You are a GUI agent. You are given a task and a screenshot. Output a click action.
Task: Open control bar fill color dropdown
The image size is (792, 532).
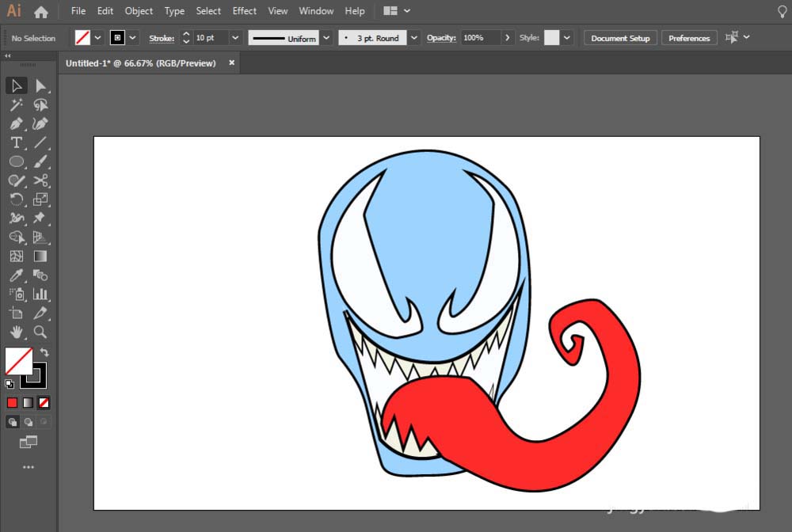(98, 38)
